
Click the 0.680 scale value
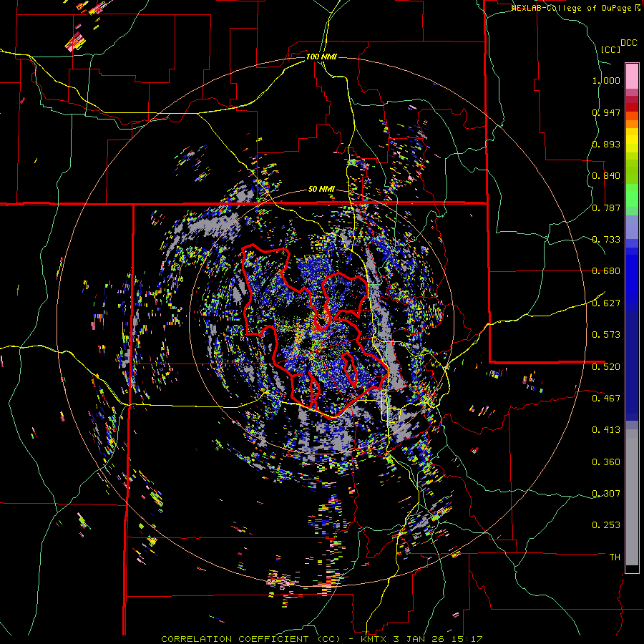coord(606,271)
